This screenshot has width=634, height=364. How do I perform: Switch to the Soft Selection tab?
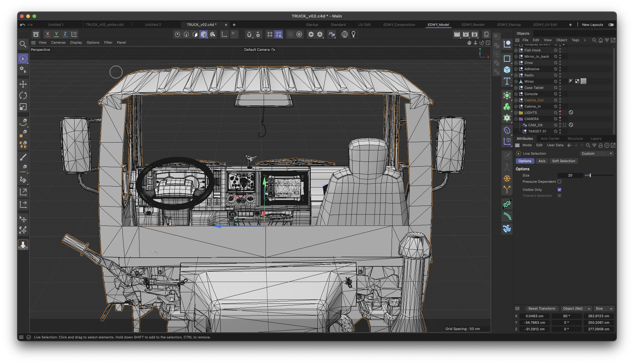(x=563, y=161)
